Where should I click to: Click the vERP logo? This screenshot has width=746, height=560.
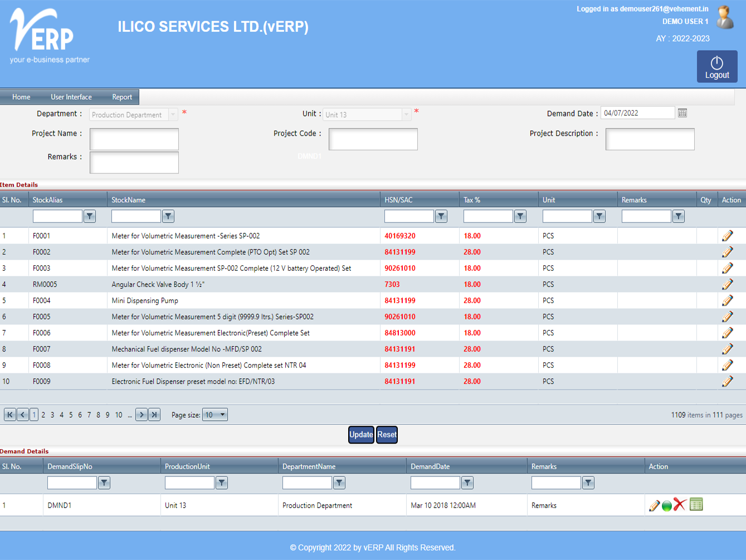pyautogui.click(x=49, y=36)
